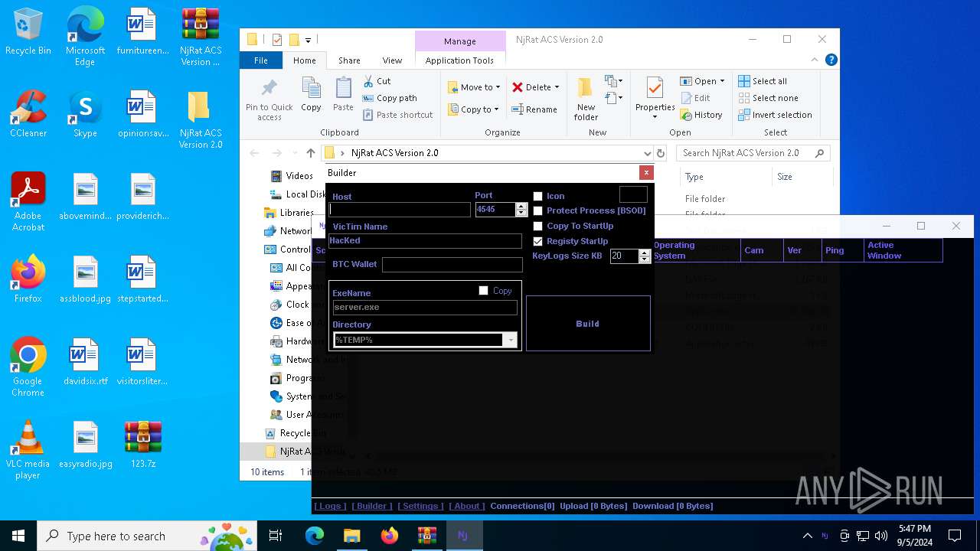Click the Explorer help question icon
The width and height of the screenshot is (980, 551).
pyautogui.click(x=831, y=60)
